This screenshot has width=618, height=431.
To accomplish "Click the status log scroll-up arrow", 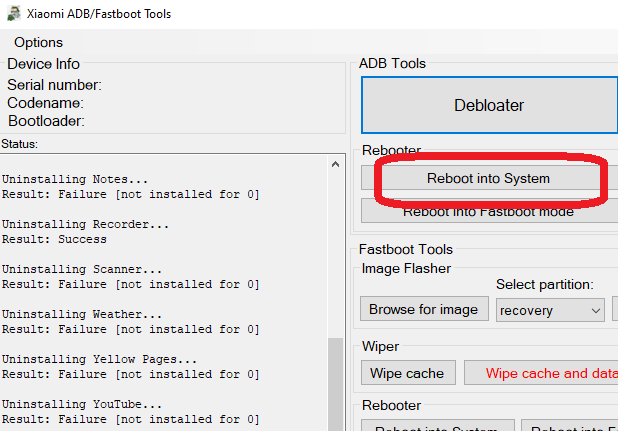I will point(335,164).
